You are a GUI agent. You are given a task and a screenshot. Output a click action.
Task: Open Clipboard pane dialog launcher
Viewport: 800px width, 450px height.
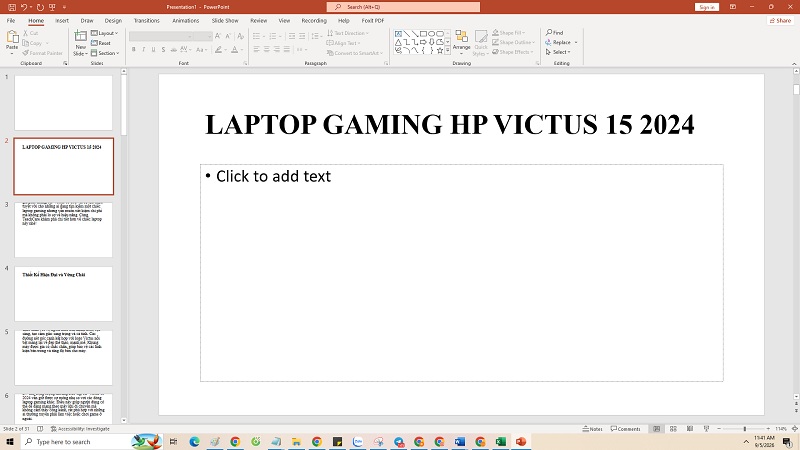(x=65, y=63)
